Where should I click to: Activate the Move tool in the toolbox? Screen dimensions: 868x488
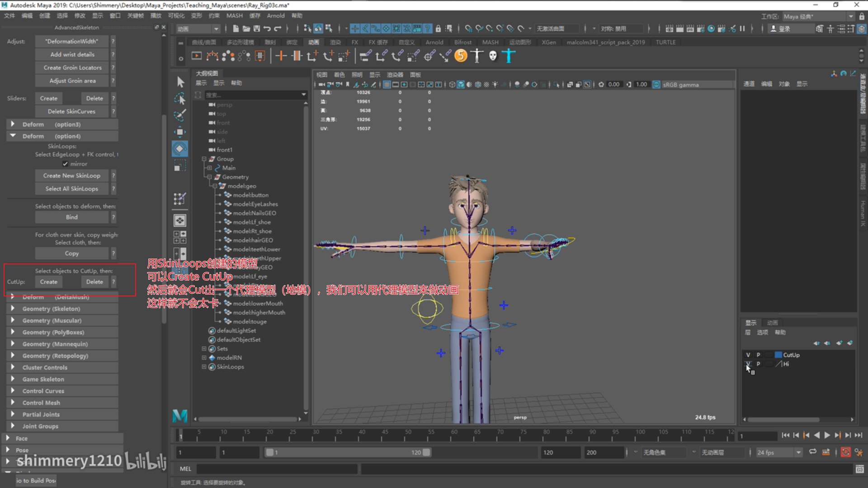coord(179,131)
